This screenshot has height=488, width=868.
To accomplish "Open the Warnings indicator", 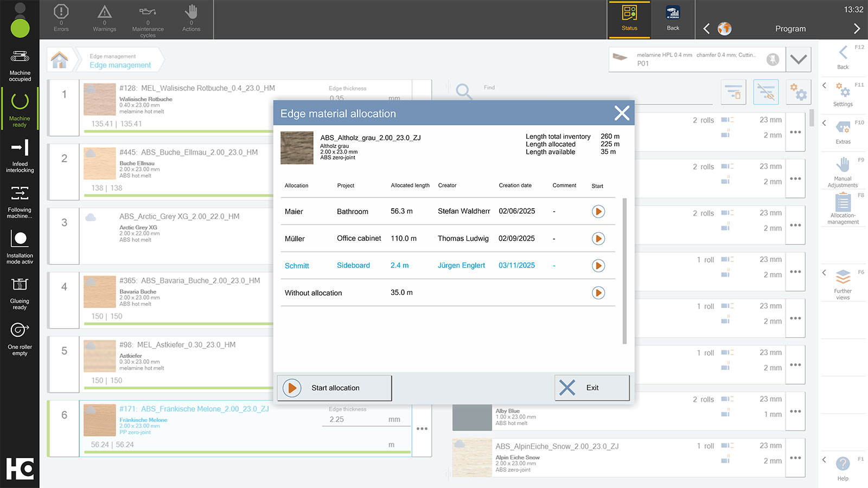I will click(x=104, y=12).
